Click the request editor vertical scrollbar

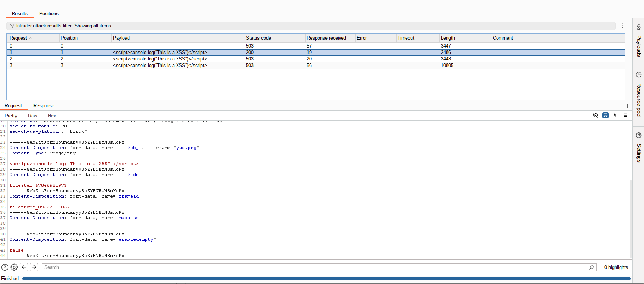630,219
